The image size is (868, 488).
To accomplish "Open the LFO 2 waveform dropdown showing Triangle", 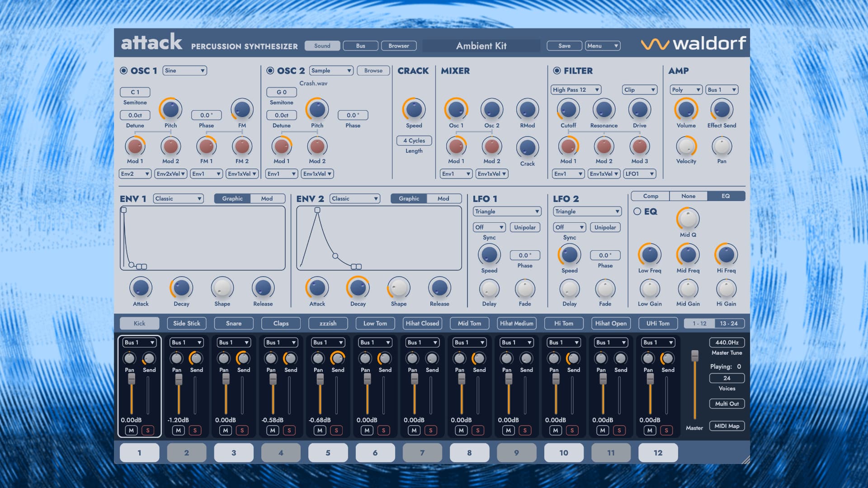I will coord(587,211).
